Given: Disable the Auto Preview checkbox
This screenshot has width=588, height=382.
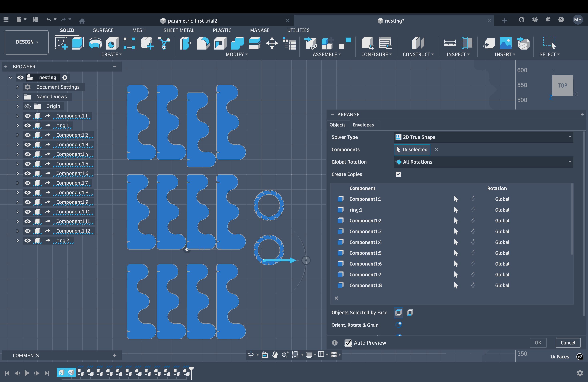Looking at the screenshot, I should point(348,343).
